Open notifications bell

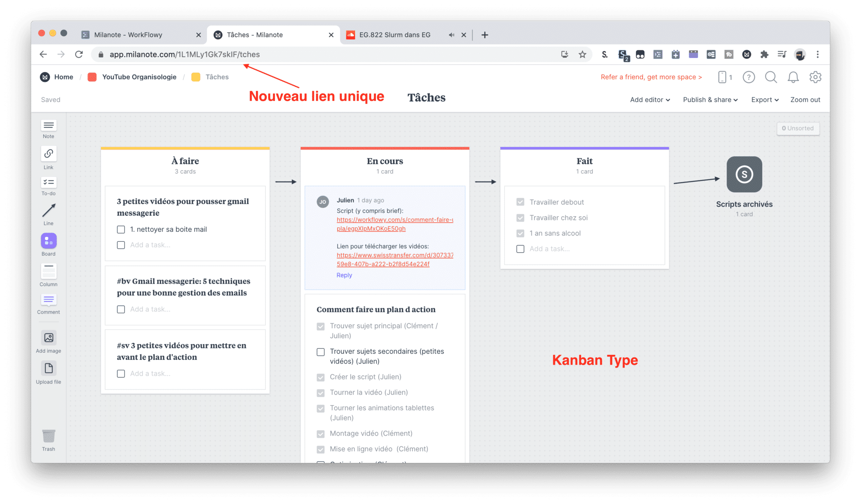pos(793,77)
